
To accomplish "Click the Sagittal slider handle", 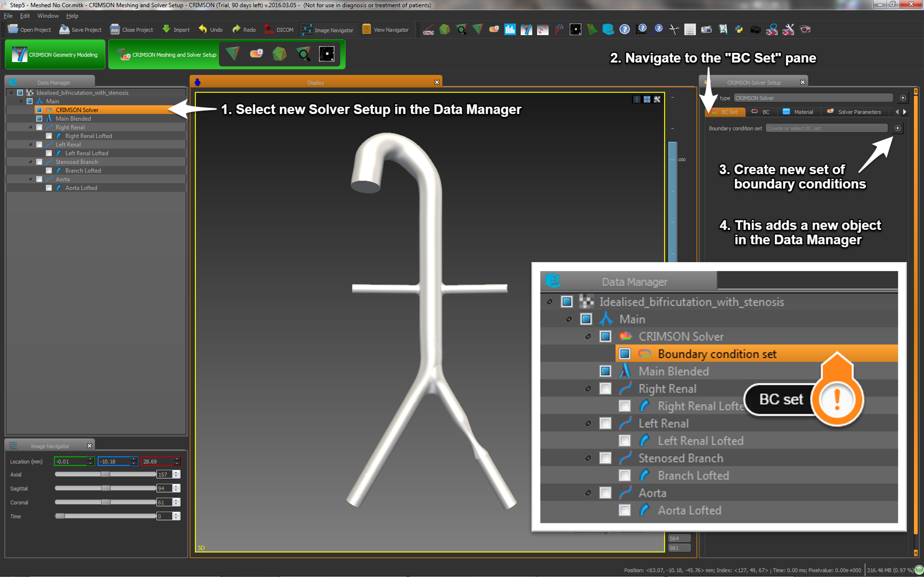I will coord(105,488).
